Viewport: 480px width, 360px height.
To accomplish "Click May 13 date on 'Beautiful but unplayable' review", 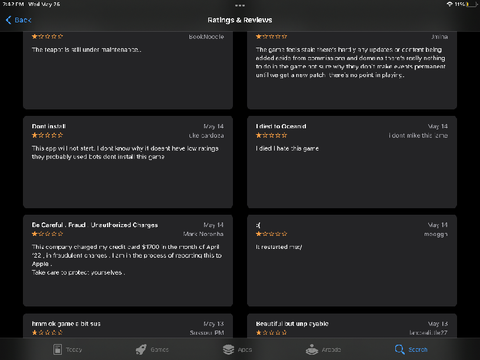I will tap(438, 324).
